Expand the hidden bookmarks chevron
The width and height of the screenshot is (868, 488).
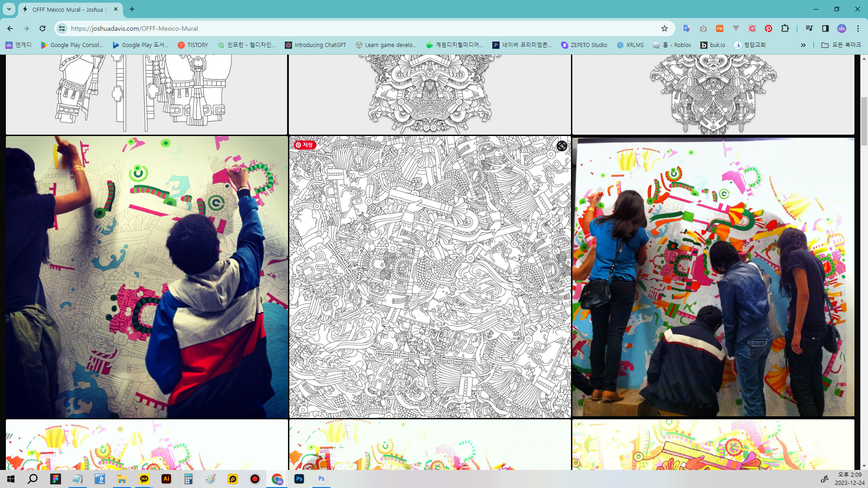pyautogui.click(x=803, y=45)
